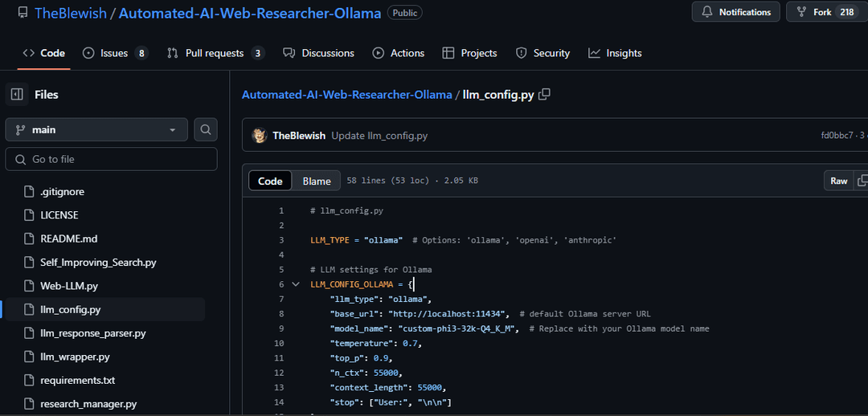Open Automated-AI-Web-Researcher-Ollama repository link in header
This screenshot has height=416, width=868.
click(250, 14)
